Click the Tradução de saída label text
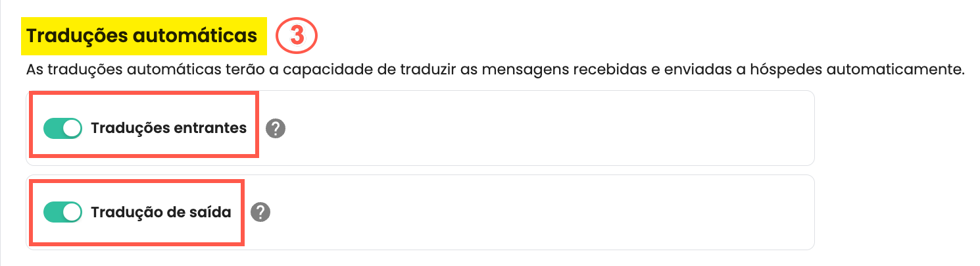Viewport: 980px width, 266px height. 161,213
